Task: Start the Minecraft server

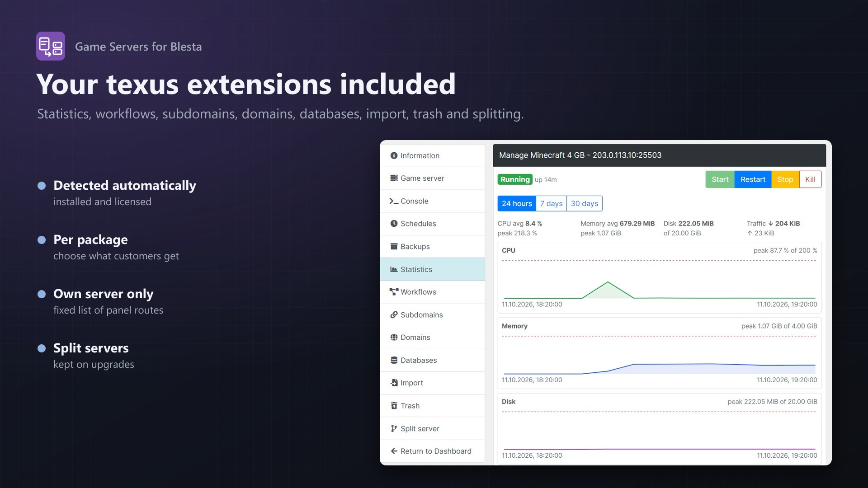Action: [720, 179]
